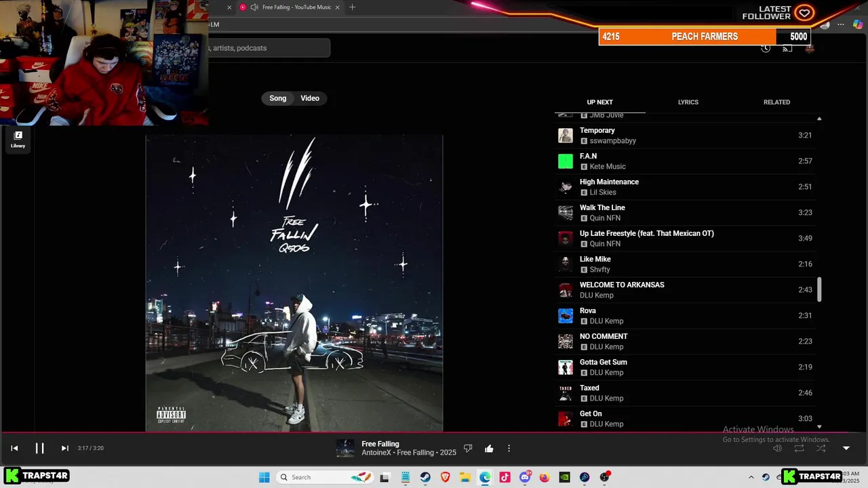
Task: Open the browser settings and more menu
Action: point(841,24)
